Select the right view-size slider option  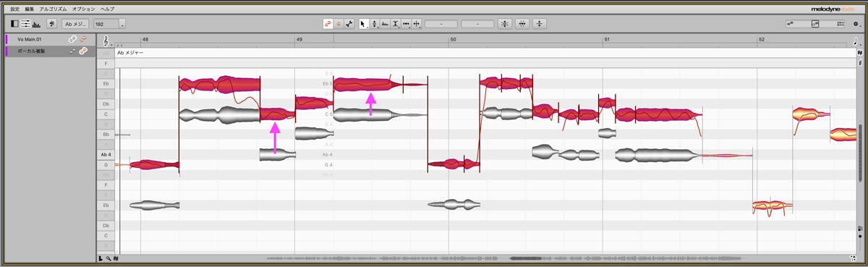tap(840, 23)
